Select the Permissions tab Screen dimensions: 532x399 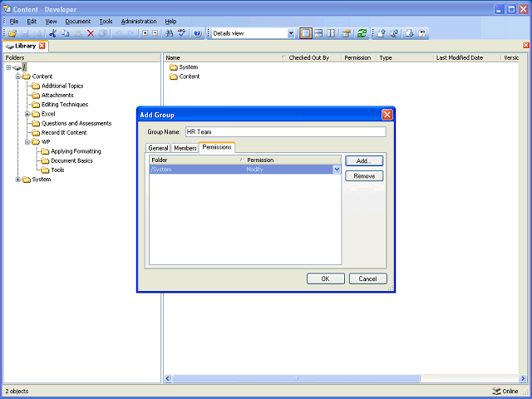point(217,147)
